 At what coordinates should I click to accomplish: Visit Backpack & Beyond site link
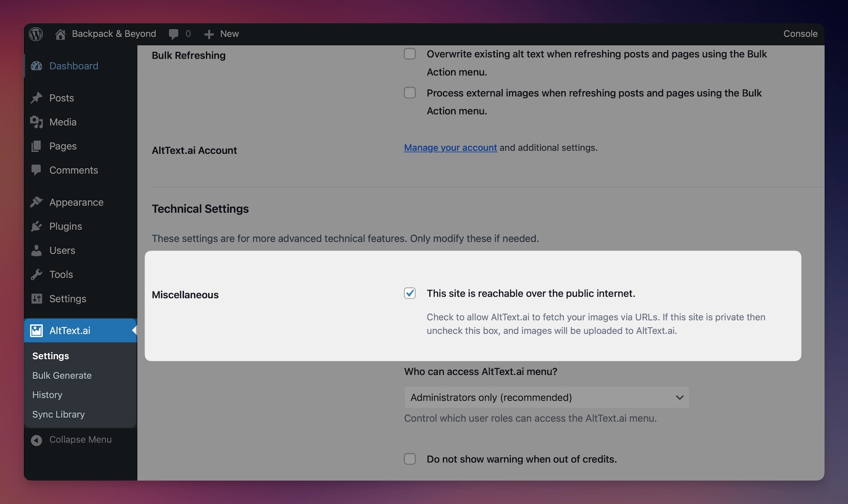coord(114,34)
